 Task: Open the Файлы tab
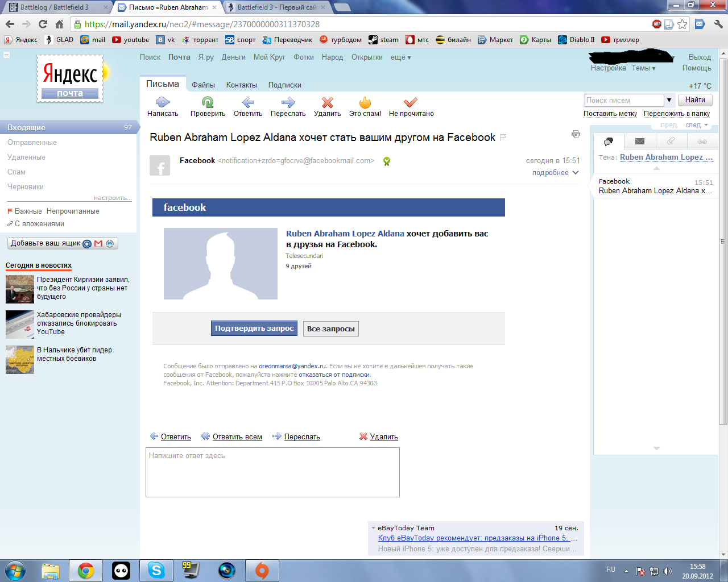203,85
